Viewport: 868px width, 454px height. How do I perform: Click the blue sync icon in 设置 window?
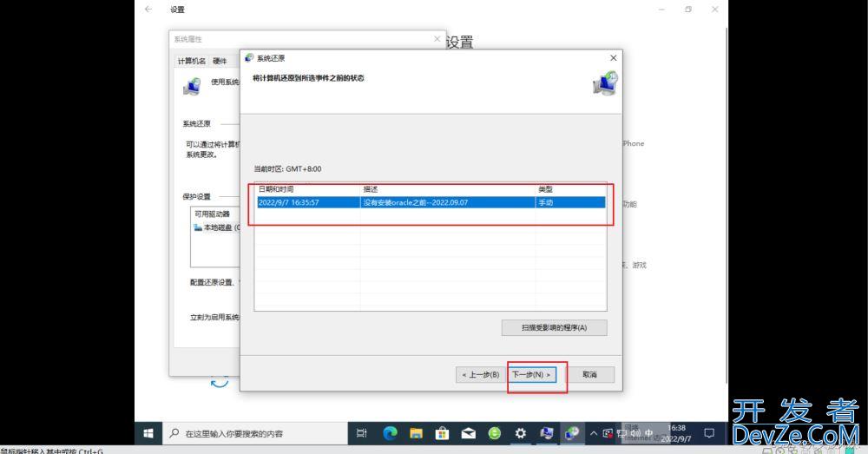click(220, 382)
